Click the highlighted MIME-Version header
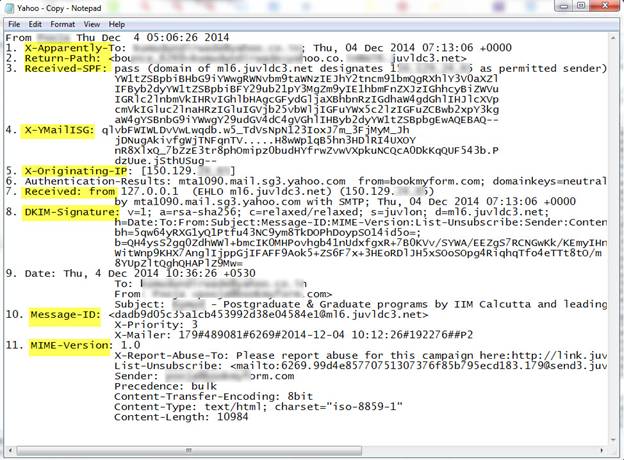Screen dimensions: 624x460 pos(70,345)
